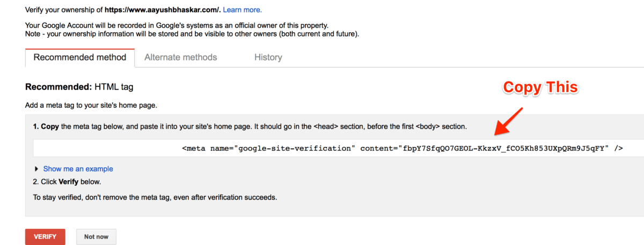Image resolution: width=644 pixels, height=245 pixels.
Task: Click the Recommended: HTML tag heading
Action: (79, 86)
